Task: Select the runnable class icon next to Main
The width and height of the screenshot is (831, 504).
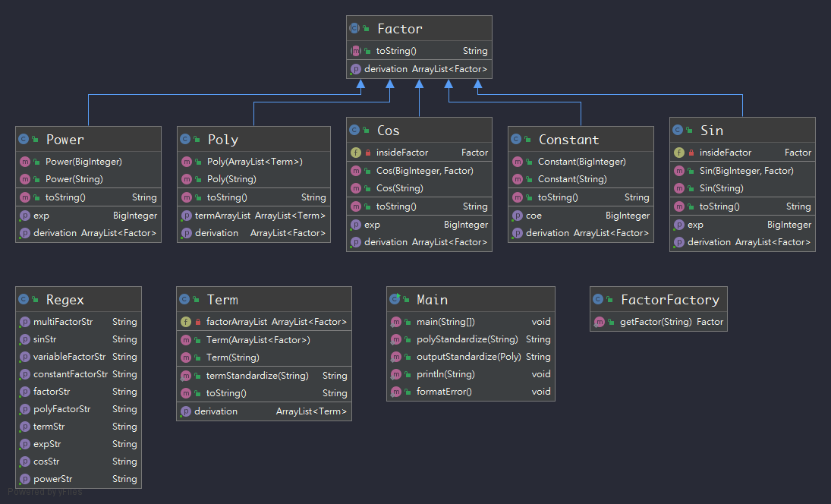Action: [x=396, y=299]
